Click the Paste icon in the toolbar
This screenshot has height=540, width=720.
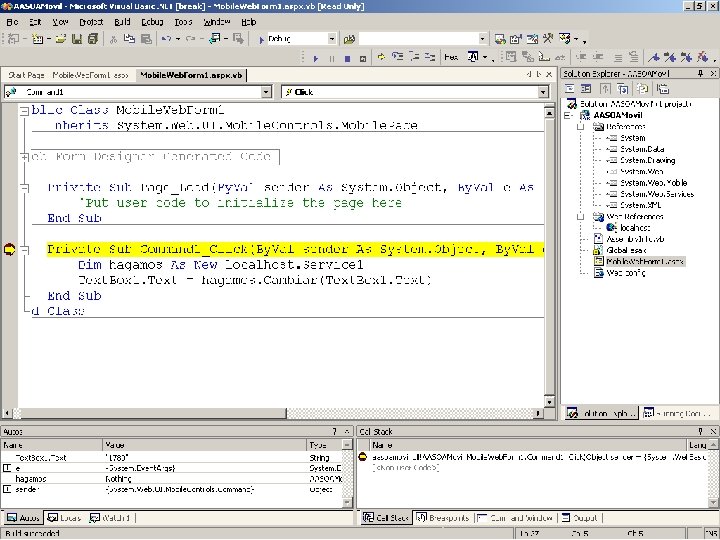click(x=146, y=39)
